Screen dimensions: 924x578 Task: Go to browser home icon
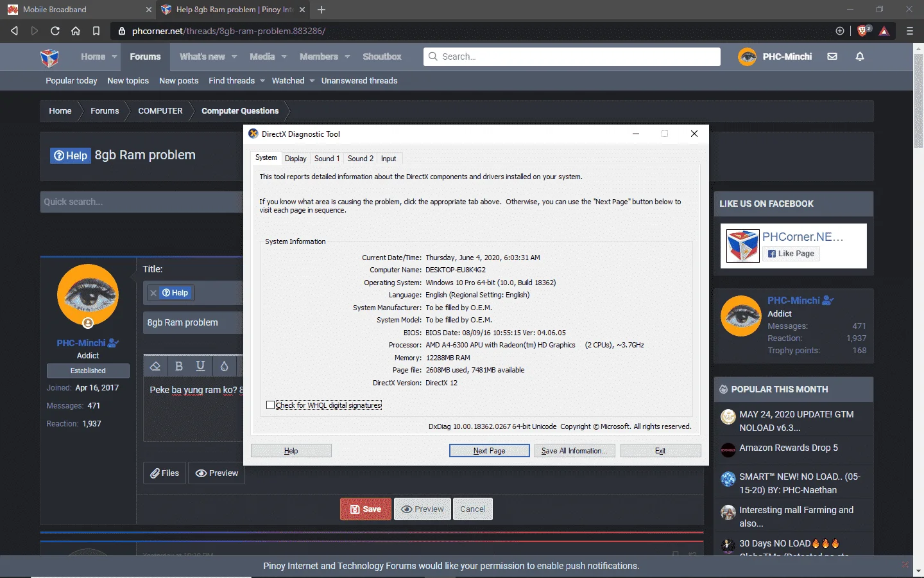coord(76,31)
